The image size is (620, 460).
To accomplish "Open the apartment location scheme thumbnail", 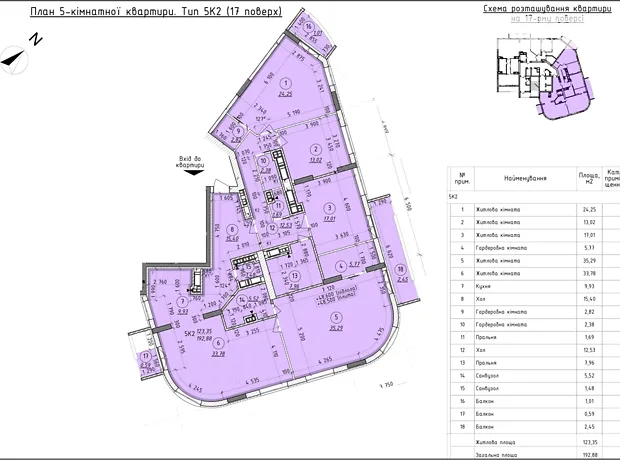I will [x=546, y=76].
